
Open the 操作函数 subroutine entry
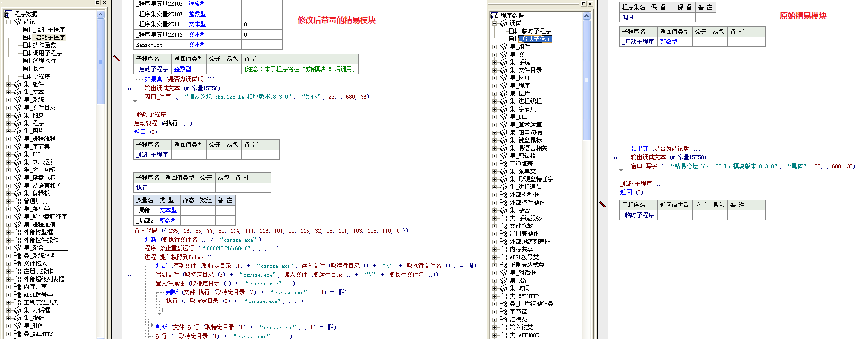click(44, 45)
